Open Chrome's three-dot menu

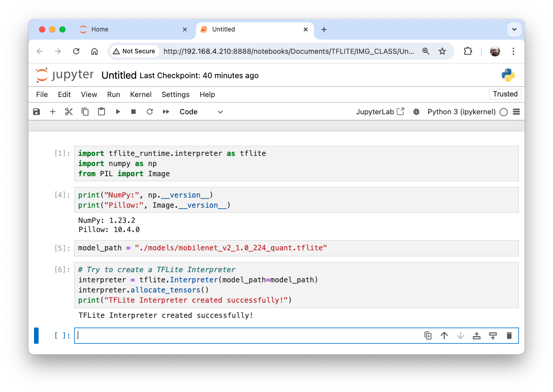pos(513,51)
